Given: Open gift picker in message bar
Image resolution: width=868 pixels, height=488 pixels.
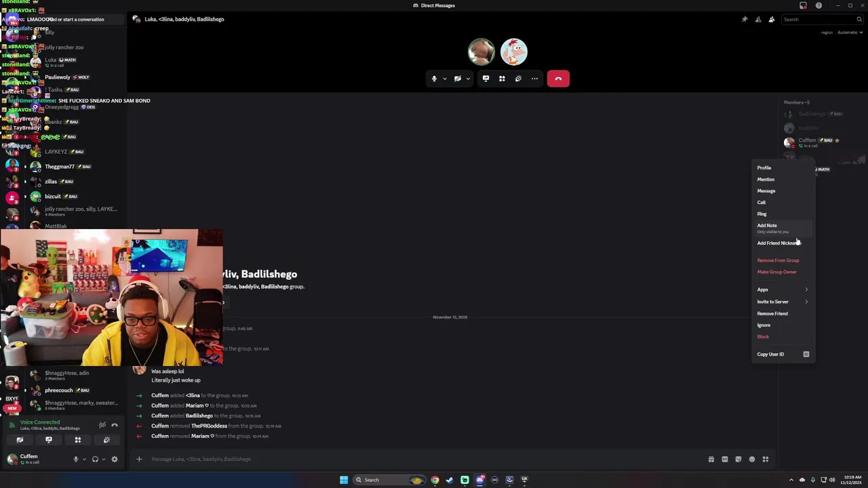Looking at the screenshot, I should 711,459.
